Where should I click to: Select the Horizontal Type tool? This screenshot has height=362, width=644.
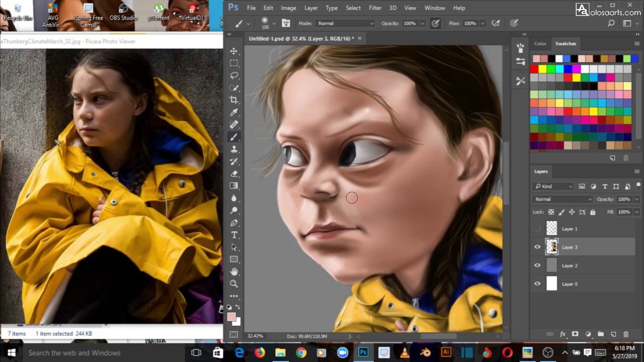pyautogui.click(x=234, y=235)
